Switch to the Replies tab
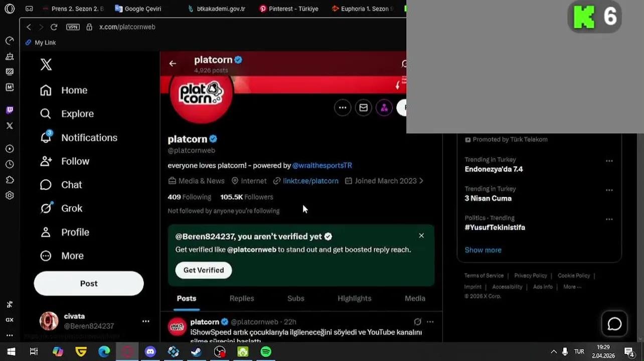 [242, 298]
